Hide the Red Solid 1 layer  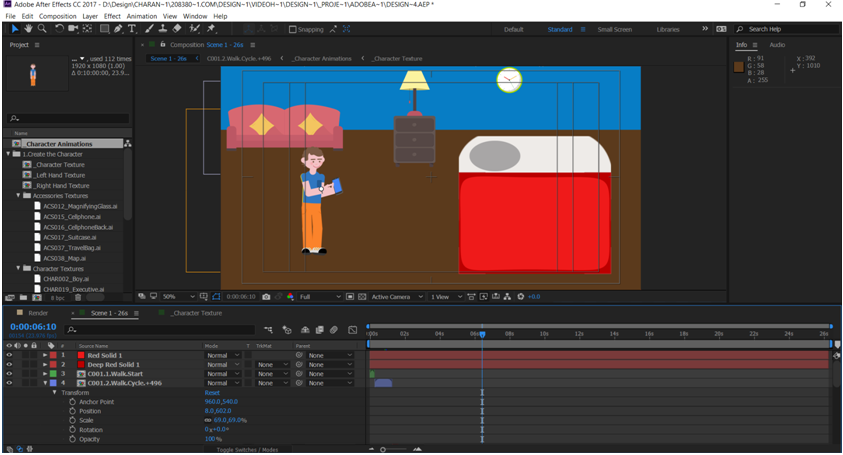pyautogui.click(x=9, y=355)
